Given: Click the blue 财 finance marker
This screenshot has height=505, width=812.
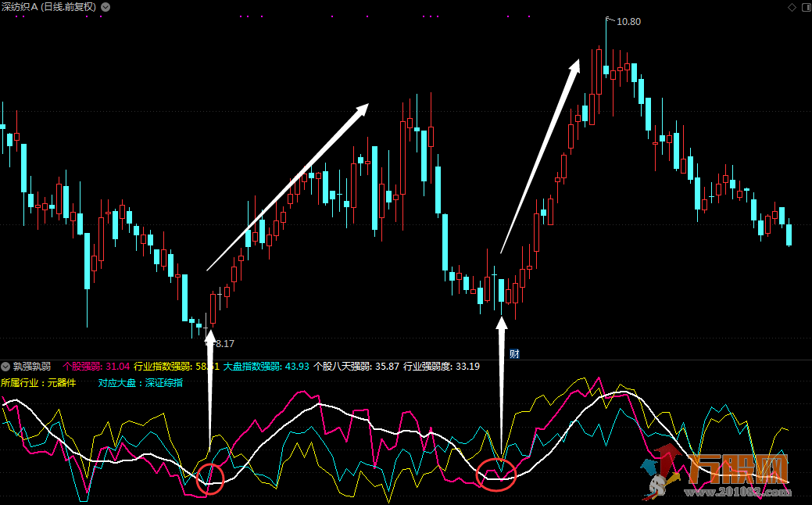Looking at the screenshot, I should pyautogui.click(x=514, y=353).
